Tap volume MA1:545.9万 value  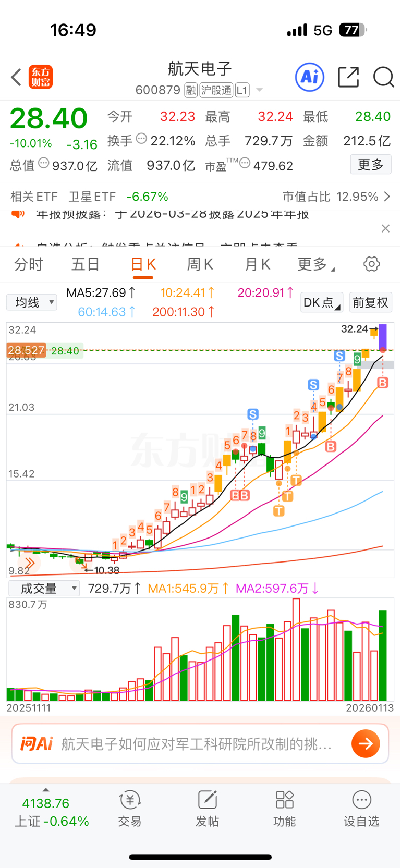coord(188,589)
